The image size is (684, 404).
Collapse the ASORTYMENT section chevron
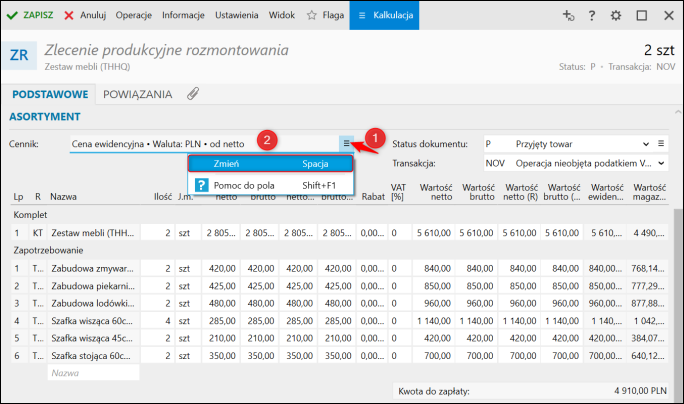click(678, 112)
